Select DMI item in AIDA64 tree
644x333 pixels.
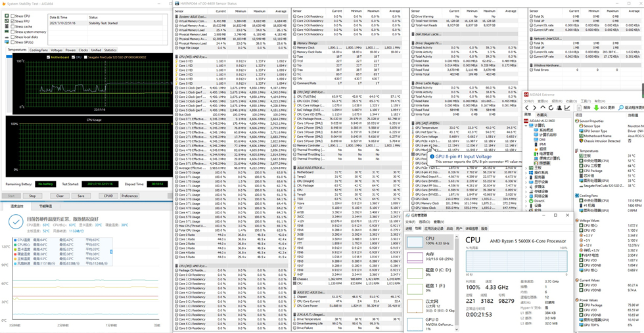click(543, 140)
